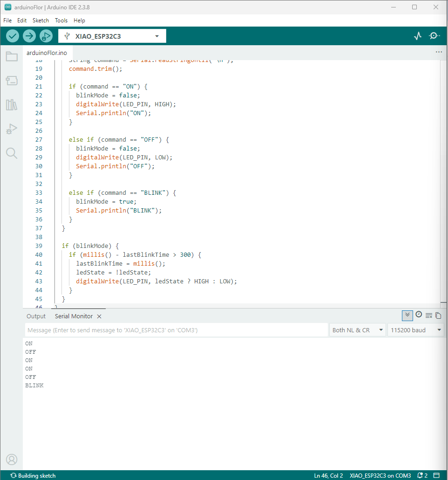The image size is (448, 480).
Task: Select the Serial Monitor tab
Action: [x=74, y=316]
